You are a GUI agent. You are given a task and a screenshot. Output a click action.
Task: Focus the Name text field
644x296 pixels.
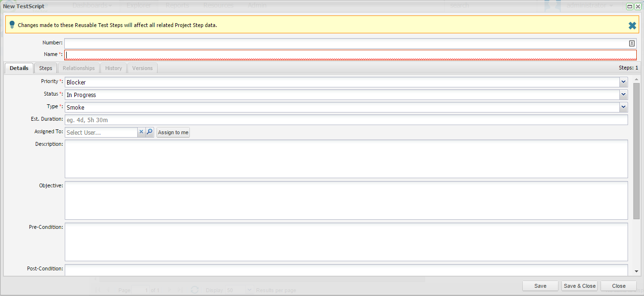[x=350, y=55]
